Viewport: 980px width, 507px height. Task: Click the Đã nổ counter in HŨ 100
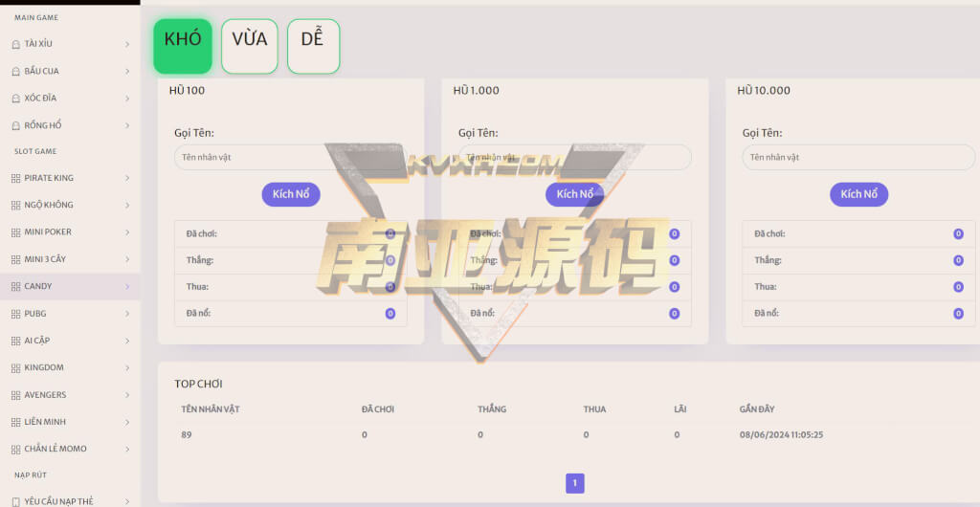(x=390, y=314)
